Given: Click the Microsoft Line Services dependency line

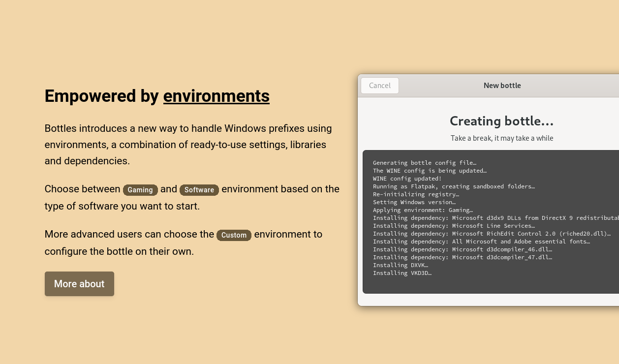Looking at the screenshot, I should coord(453,226).
